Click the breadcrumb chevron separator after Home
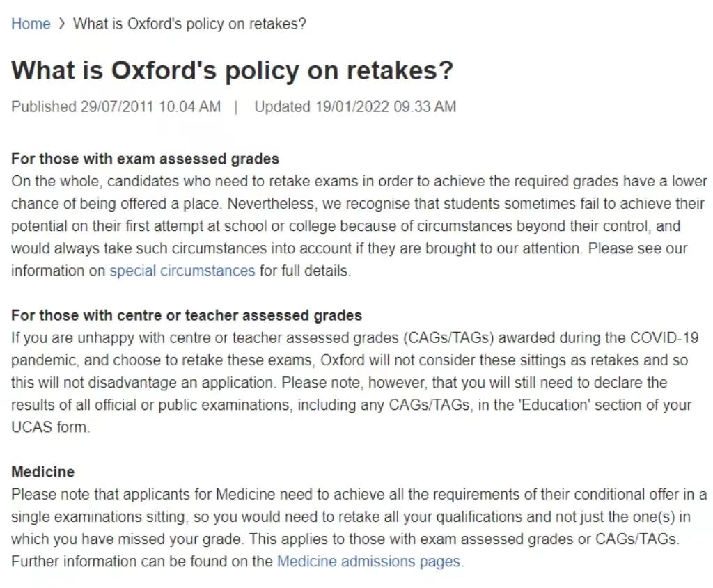Screen dimensions: 713x588 pyautogui.click(x=62, y=24)
